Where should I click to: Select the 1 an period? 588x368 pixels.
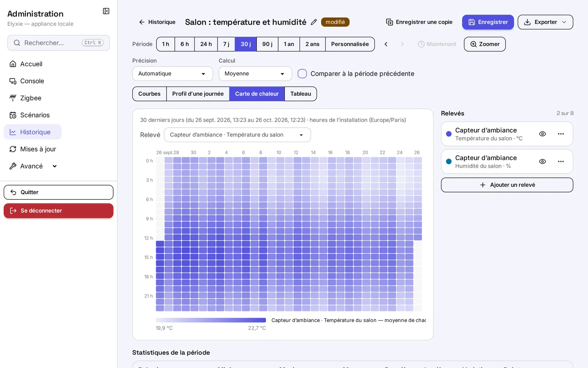[289, 44]
